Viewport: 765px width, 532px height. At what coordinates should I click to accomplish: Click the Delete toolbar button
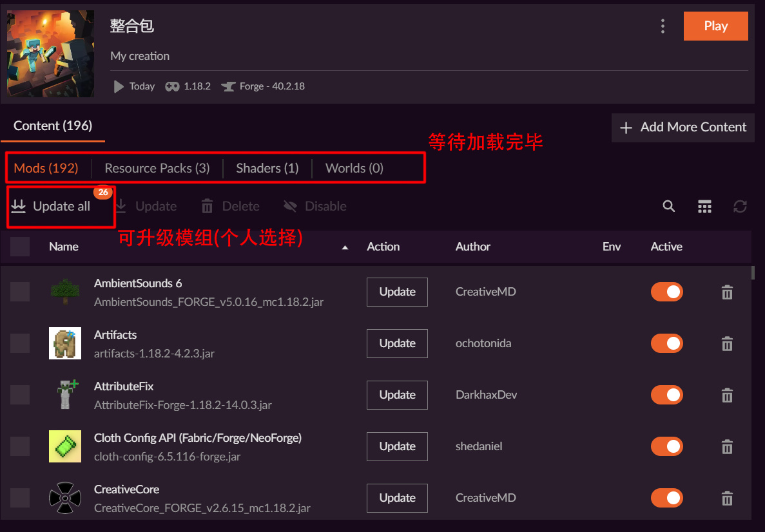[230, 206]
